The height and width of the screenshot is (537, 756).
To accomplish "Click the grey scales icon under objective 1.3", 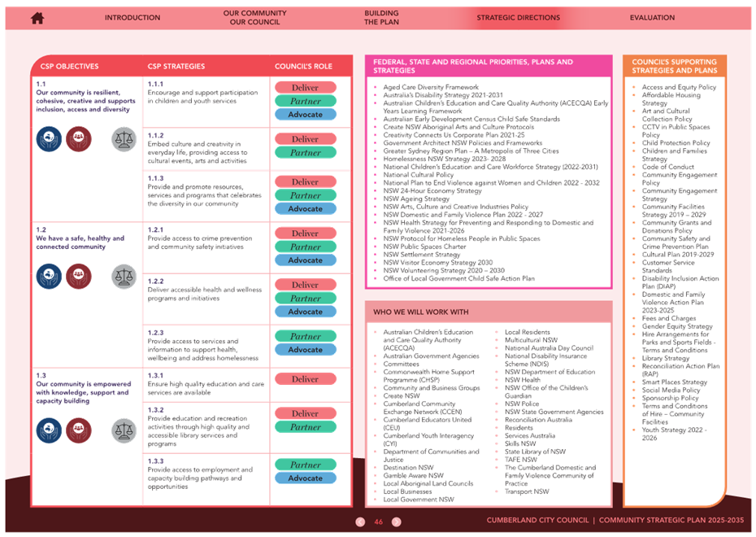I will coord(124,430).
